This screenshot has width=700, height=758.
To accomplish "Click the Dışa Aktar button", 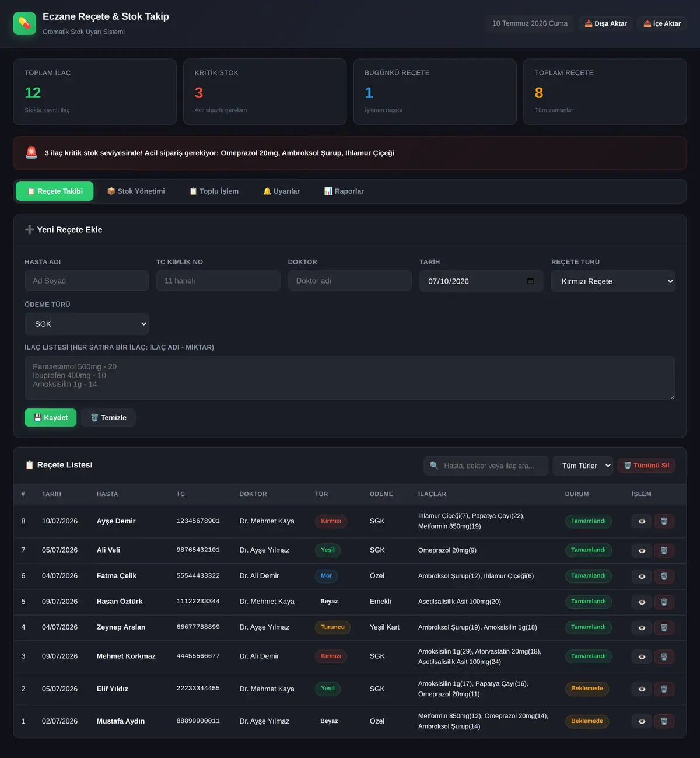I will 605,23.
